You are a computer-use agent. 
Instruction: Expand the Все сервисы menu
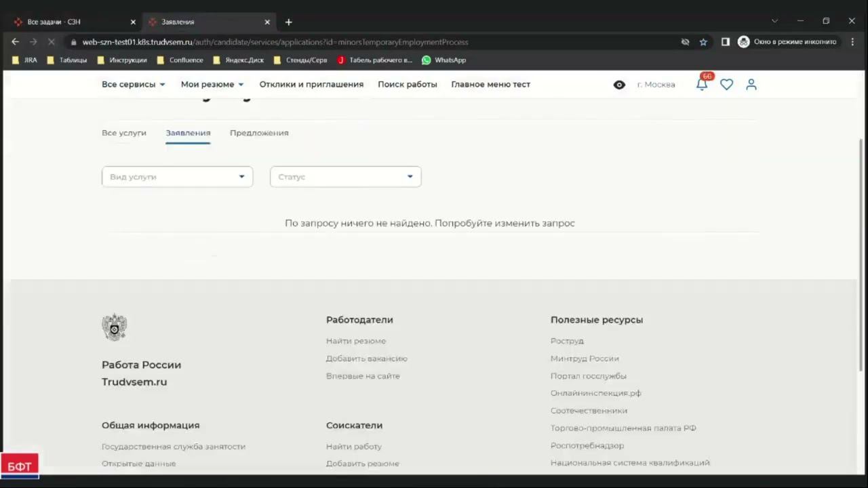click(x=134, y=85)
